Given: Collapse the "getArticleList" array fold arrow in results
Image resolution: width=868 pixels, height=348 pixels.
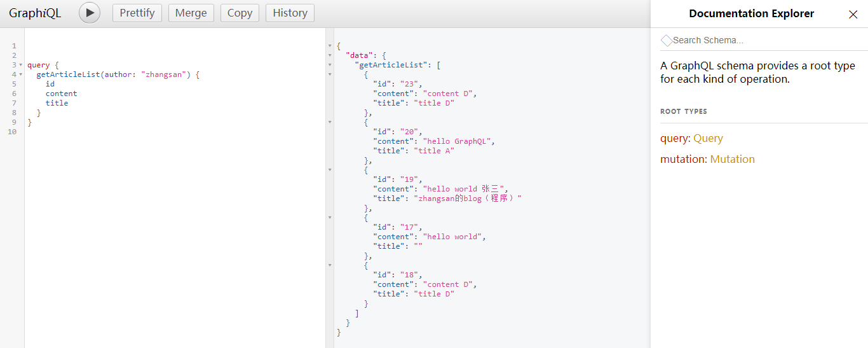Looking at the screenshot, I should [x=329, y=65].
